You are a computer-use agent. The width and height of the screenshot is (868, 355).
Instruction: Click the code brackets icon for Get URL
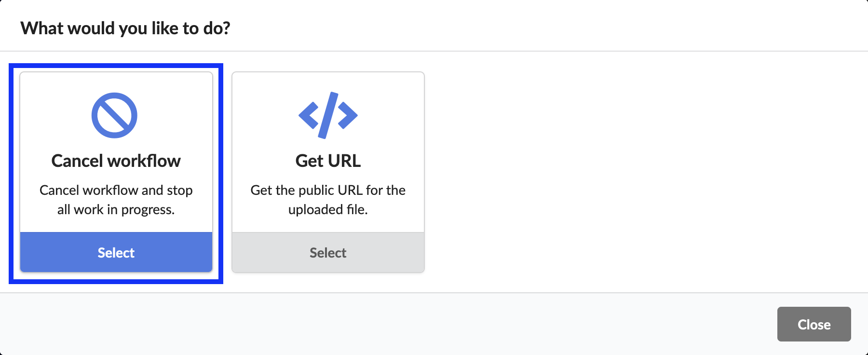(x=328, y=115)
